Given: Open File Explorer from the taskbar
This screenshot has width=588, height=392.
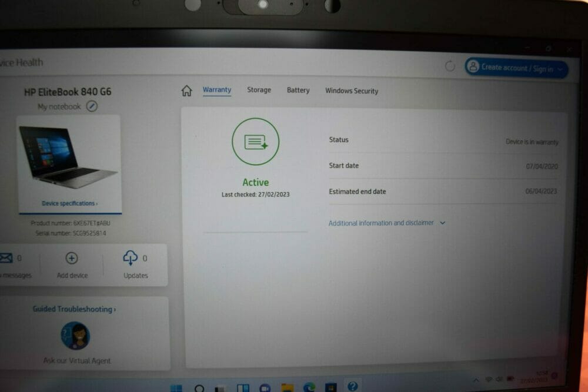Looking at the screenshot, I should point(288,387).
